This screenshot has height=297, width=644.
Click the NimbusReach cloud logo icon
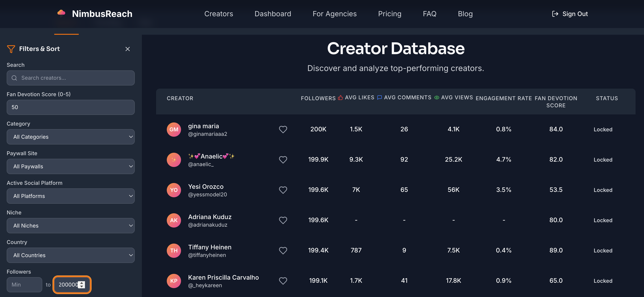tap(61, 13)
